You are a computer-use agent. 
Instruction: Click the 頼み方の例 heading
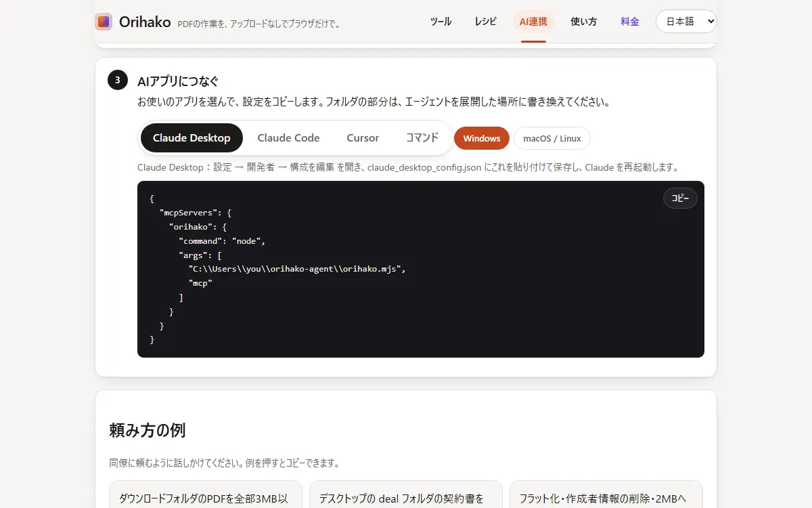[148, 430]
